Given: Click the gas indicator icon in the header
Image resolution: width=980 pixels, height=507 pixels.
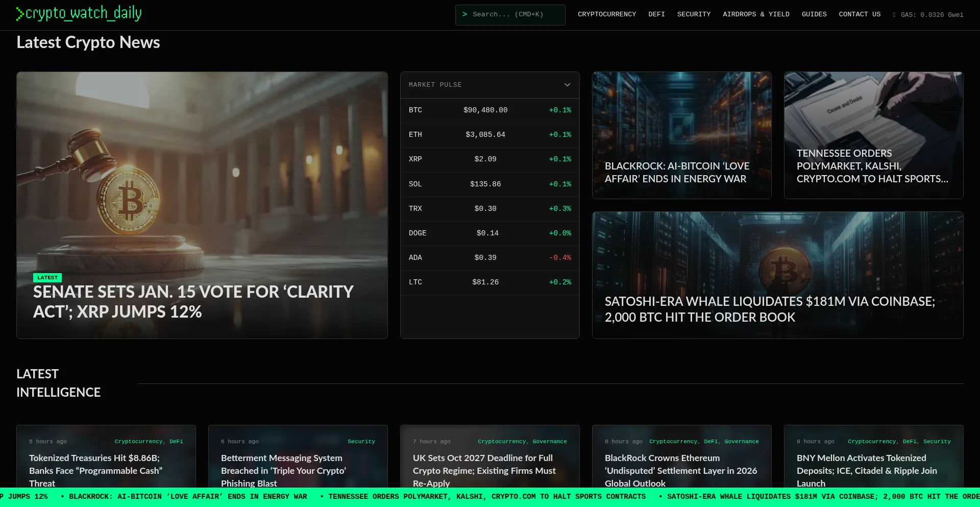Looking at the screenshot, I should pyautogui.click(x=894, y=15).
